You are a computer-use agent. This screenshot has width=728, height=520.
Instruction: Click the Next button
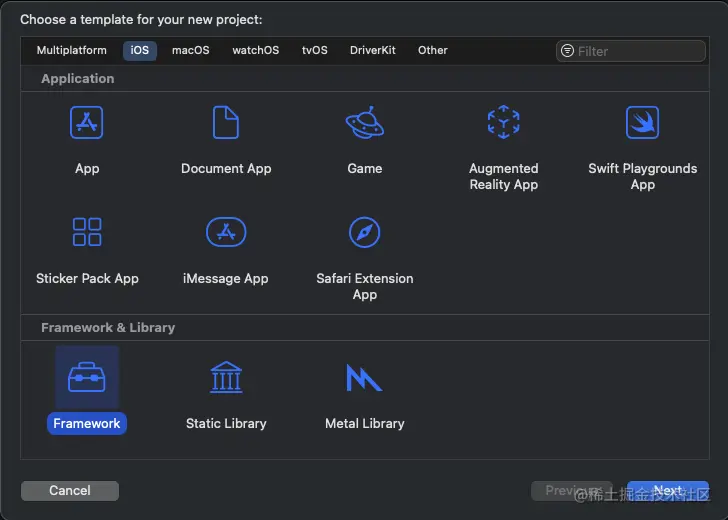(x=668, y=491)
